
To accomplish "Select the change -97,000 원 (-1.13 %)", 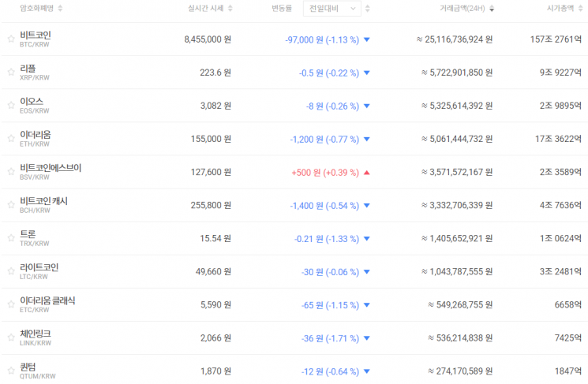I will pos(322,39).
